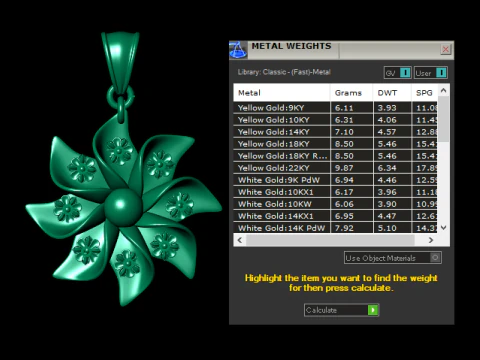This screenshot has width=480, height=360.
Task: Click the 6.34 DWT value
Action: (x=387, y=168)
